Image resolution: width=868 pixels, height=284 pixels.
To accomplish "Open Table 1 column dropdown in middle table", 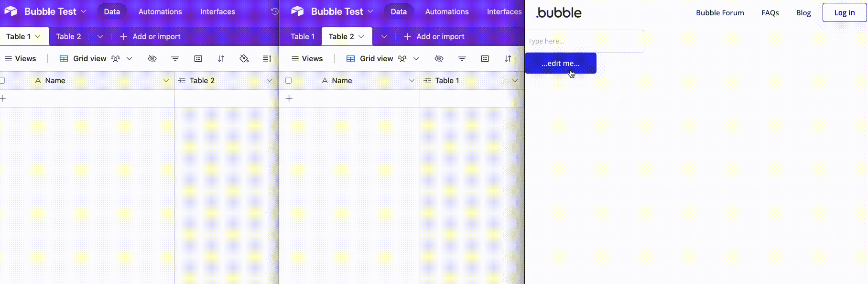I will [515, 80].
